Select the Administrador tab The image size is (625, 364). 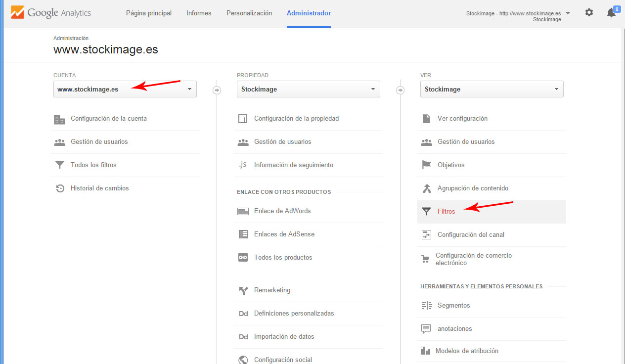pos(309,13)
